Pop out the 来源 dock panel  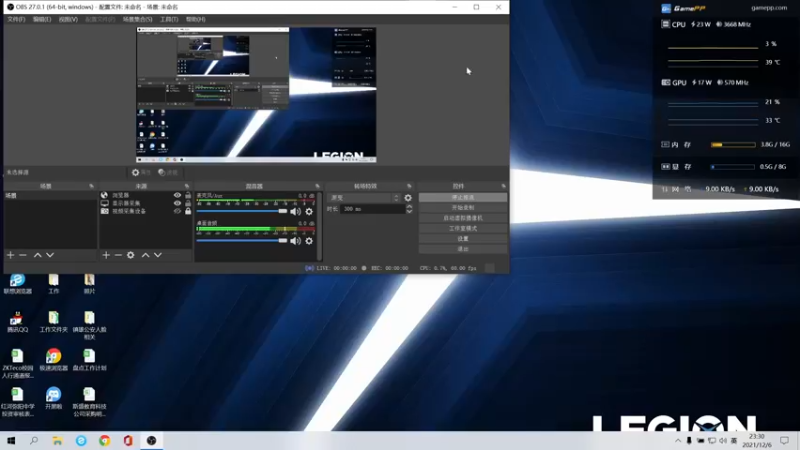click(187, 186)
